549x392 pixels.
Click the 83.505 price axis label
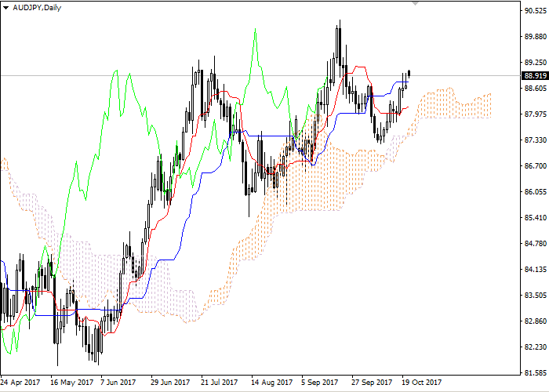pyautogui.click(x=536, y=295)
